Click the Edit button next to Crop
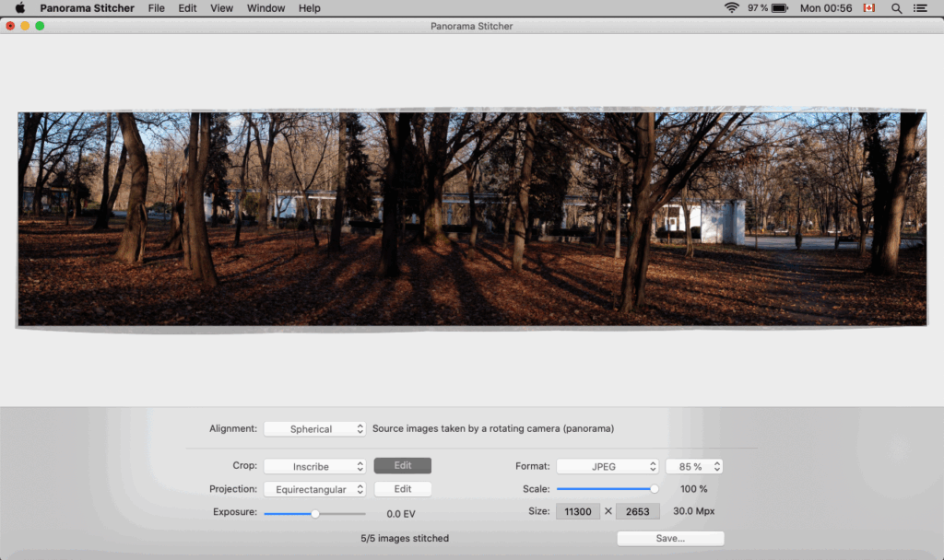 tap(402, 465)
